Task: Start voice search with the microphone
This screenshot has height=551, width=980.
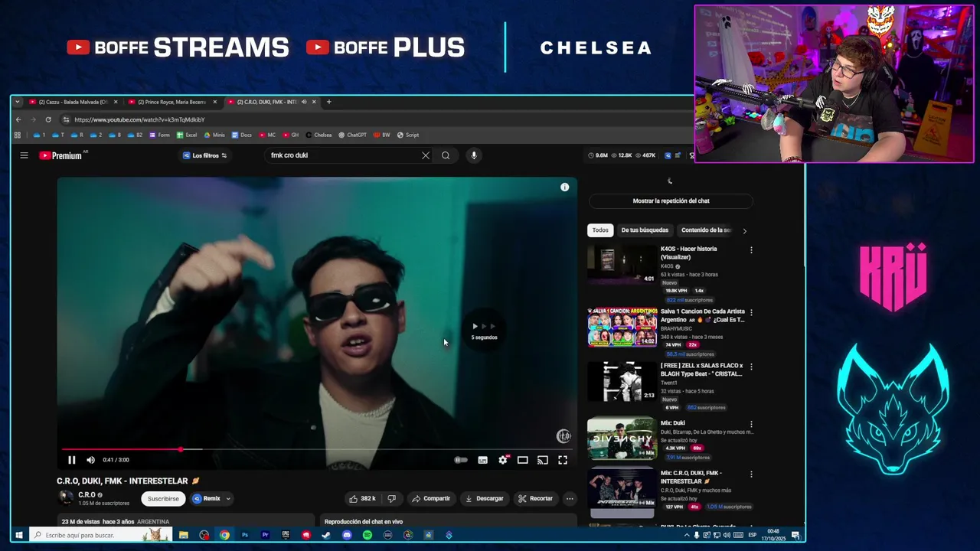Action: (474, 155)
